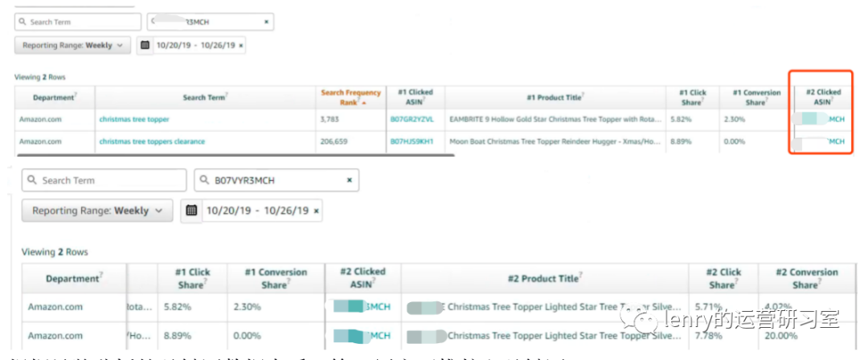Expand the upper Reporting Range: Weekly dropdown

point(72,46)
